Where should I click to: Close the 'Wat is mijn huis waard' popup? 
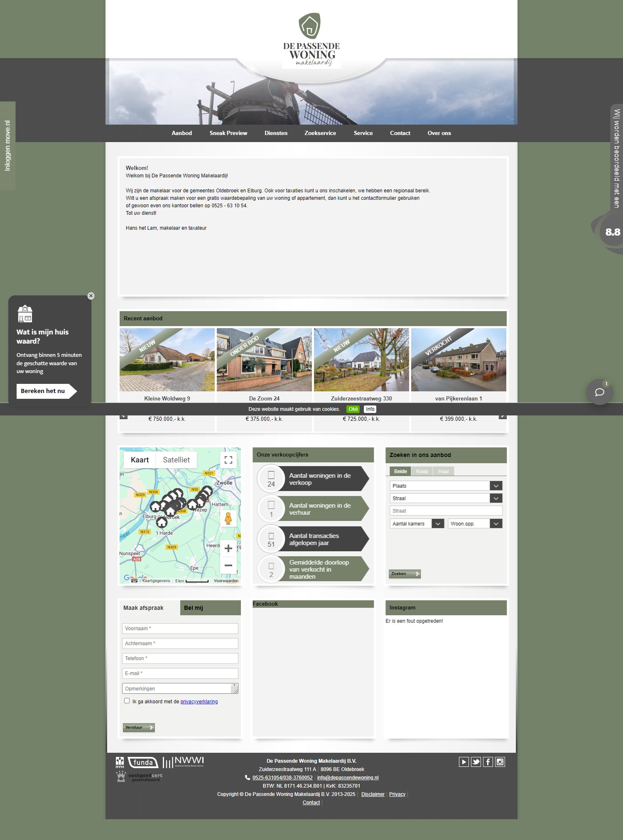click(x=91, y=296)
